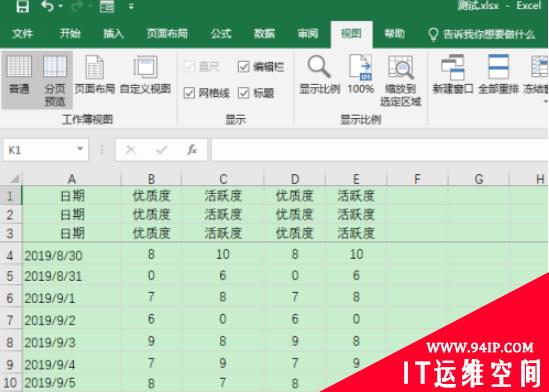
Task: Expand Customize Quick Access Toolbar dropdown
Action: click(131, 6)
